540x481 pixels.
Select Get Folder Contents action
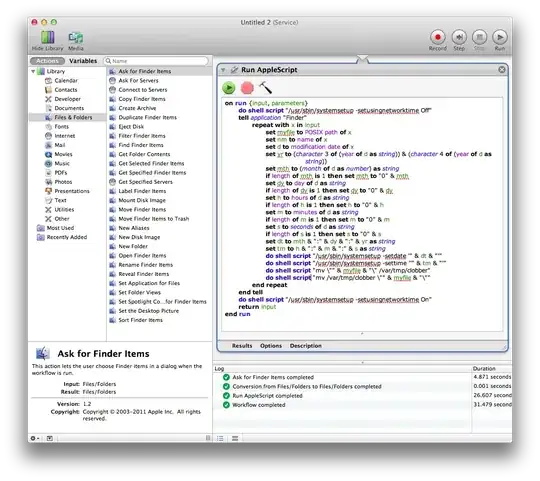[x=144, y=154]
